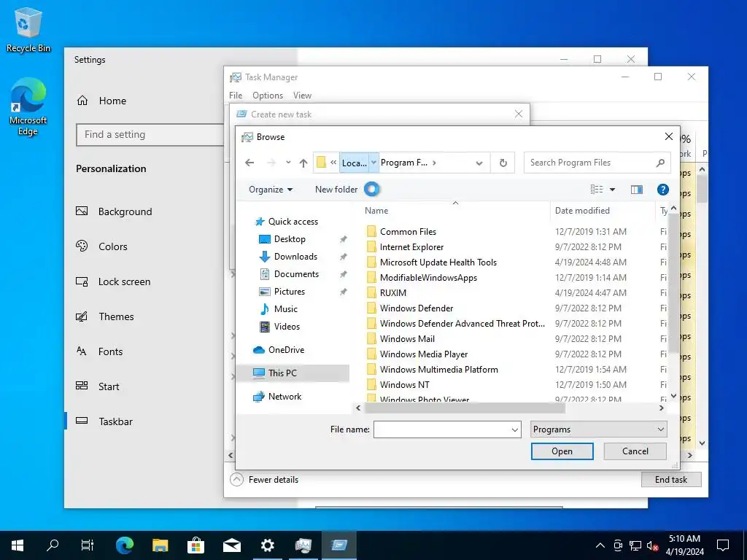
Task: Open File name combo box dropdown
Action: pyautogui.click(x=514, y=430)
